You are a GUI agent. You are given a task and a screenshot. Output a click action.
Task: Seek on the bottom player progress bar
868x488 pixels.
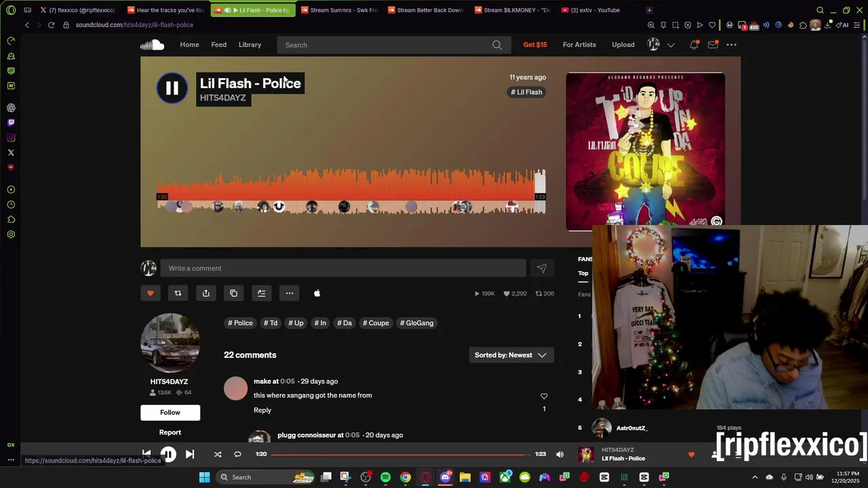click(400, 454)
